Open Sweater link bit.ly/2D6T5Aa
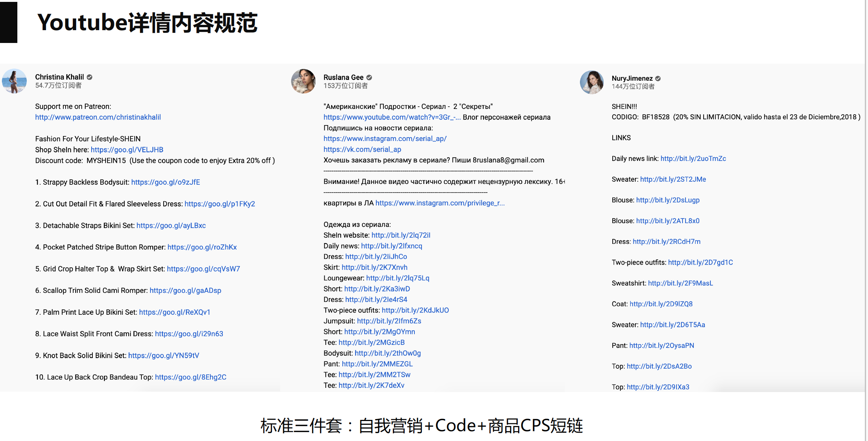 (x=673, y=325)
